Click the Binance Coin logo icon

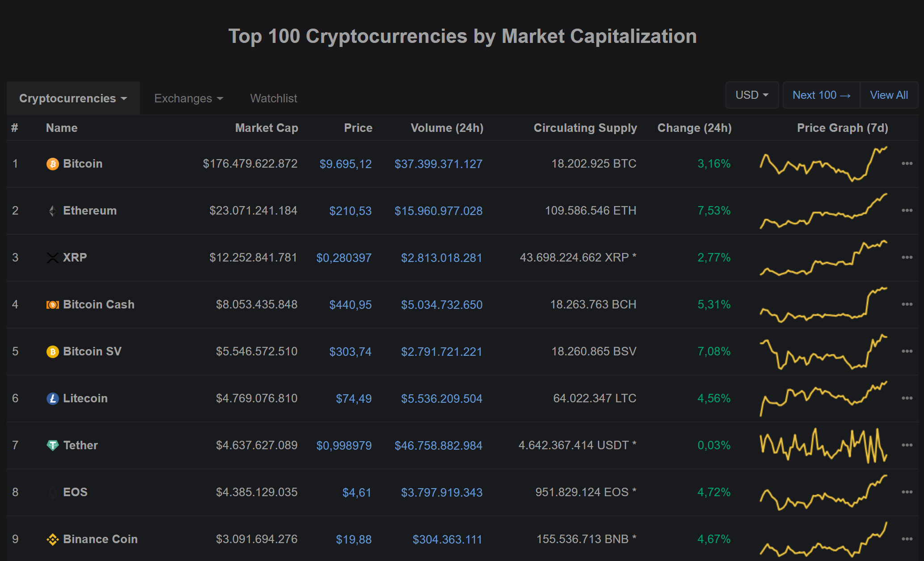[x=52, y=540]
